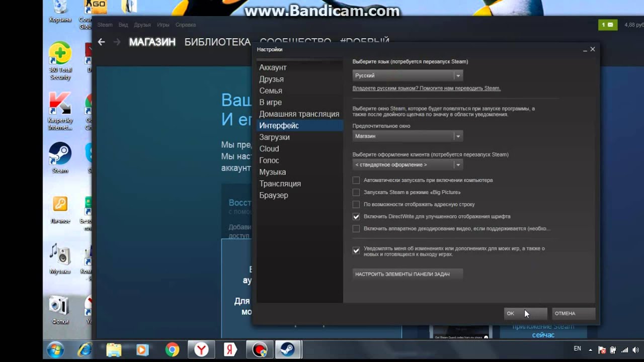Open the Cloud settings page
The image size is (644, 362).
300,148
